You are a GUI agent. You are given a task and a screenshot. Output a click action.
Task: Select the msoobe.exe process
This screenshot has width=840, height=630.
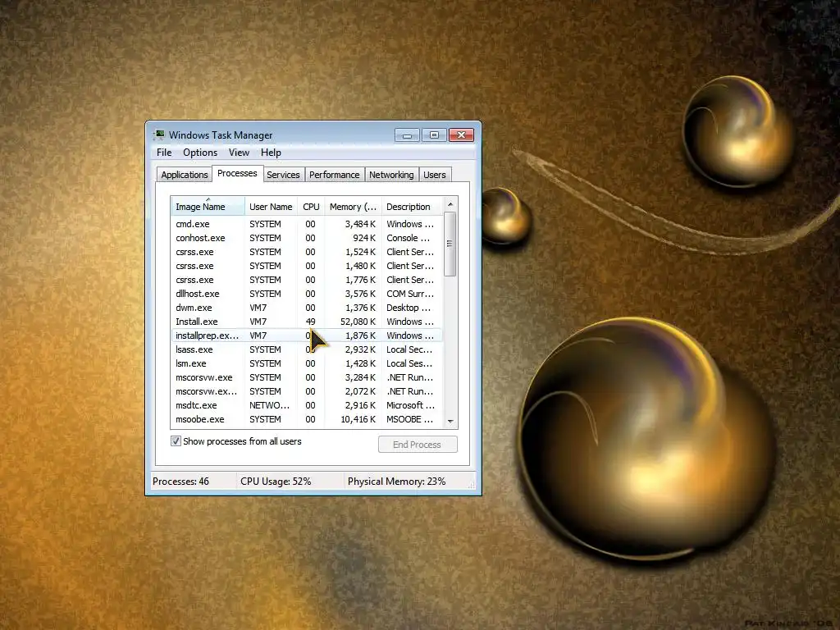pyautogui.click(x=307, y=419)
